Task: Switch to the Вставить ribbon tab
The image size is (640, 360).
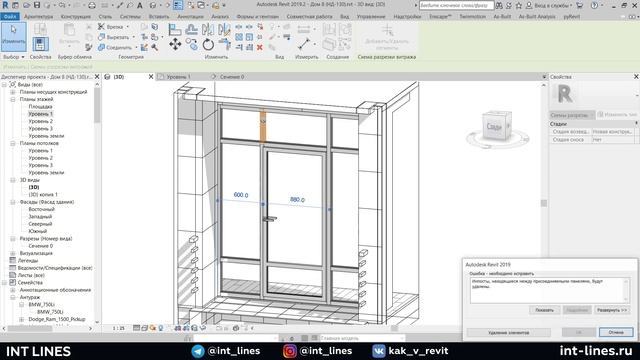Action: tap(159, 16)
